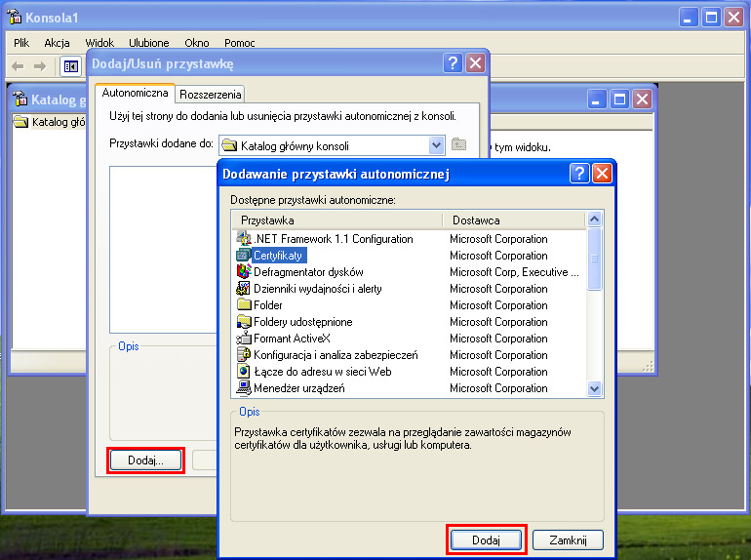Sort by the Przystawka column header
Screen dimensions: 751x560
[x=337, y=220]
